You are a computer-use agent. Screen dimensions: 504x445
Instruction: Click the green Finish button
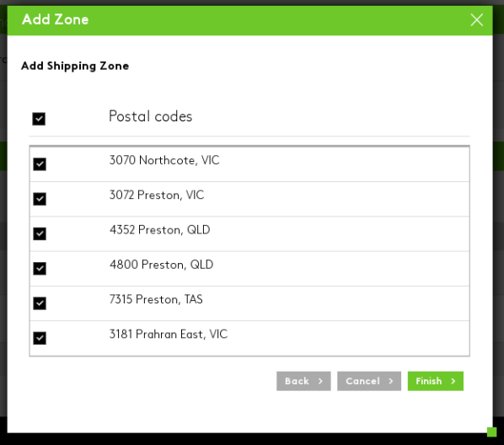click(436, 381)
